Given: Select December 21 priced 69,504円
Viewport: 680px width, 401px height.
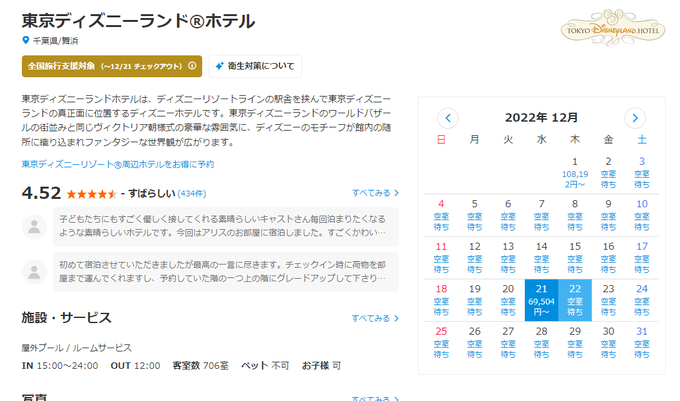Looking at the screenshot, I should tap(541, 300).
